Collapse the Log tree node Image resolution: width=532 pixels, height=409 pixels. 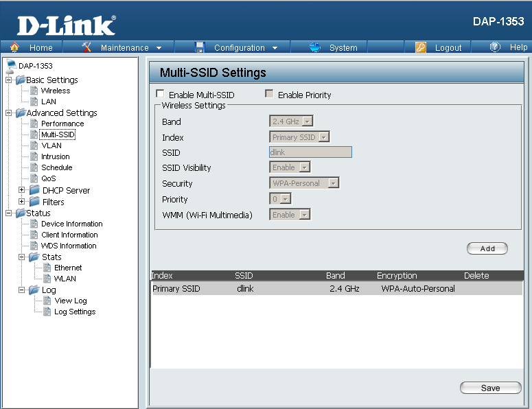[21, 290]
